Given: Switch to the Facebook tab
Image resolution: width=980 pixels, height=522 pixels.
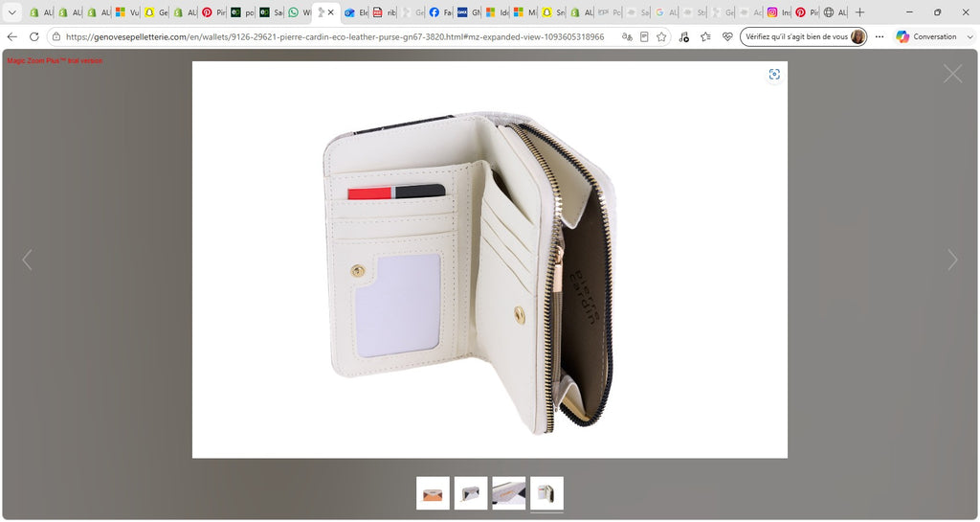Looking at the screenshot, I should 440,11.
